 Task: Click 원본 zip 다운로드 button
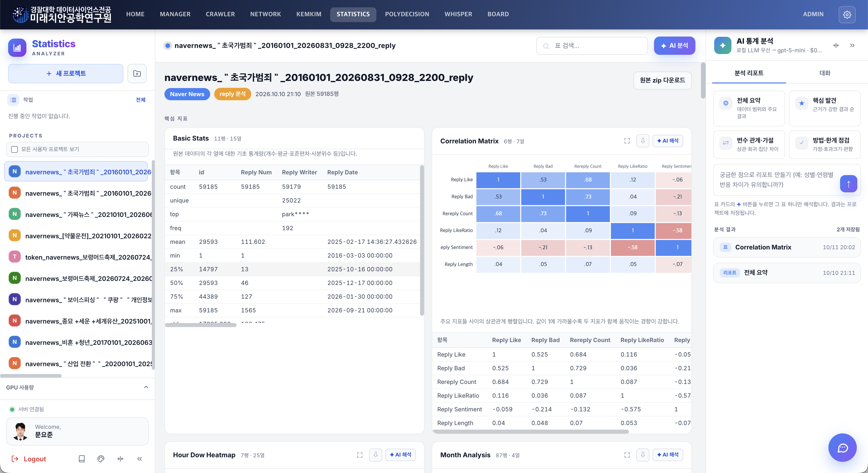tap(662, 80)
